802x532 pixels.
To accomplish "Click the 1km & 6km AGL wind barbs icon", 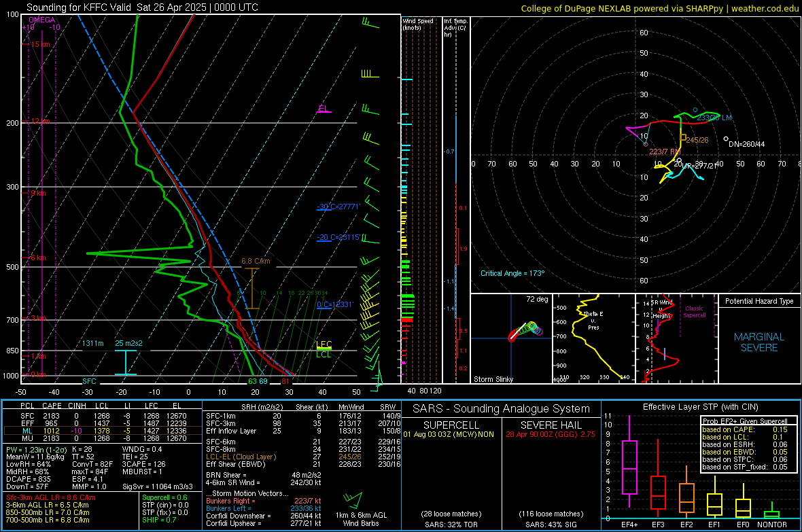I will (x=353, y=500).
